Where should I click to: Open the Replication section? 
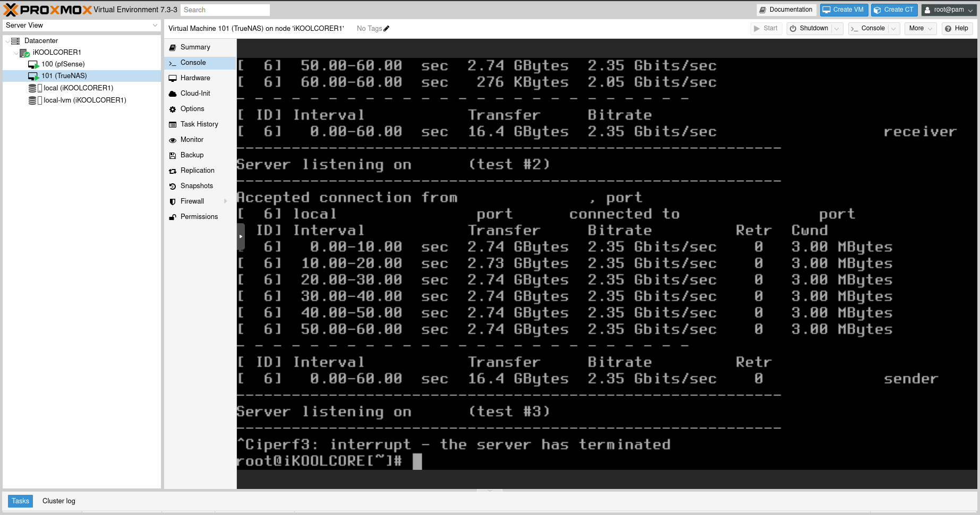[200, 171]
